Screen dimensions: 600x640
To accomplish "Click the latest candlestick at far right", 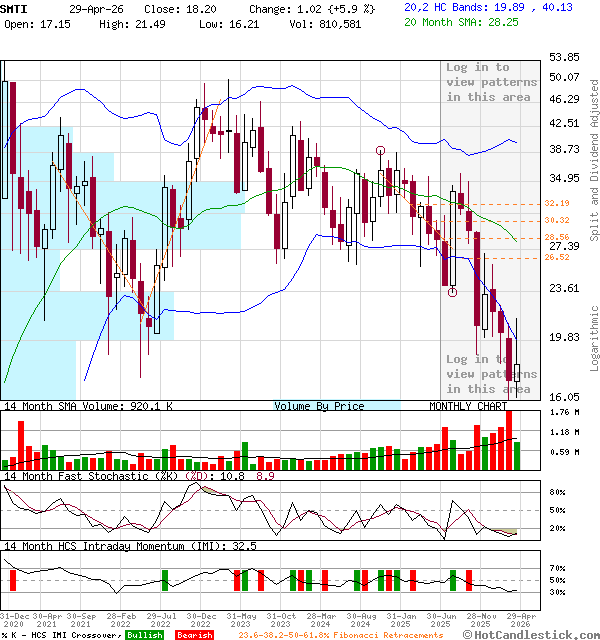I will [x=516, y=373].
